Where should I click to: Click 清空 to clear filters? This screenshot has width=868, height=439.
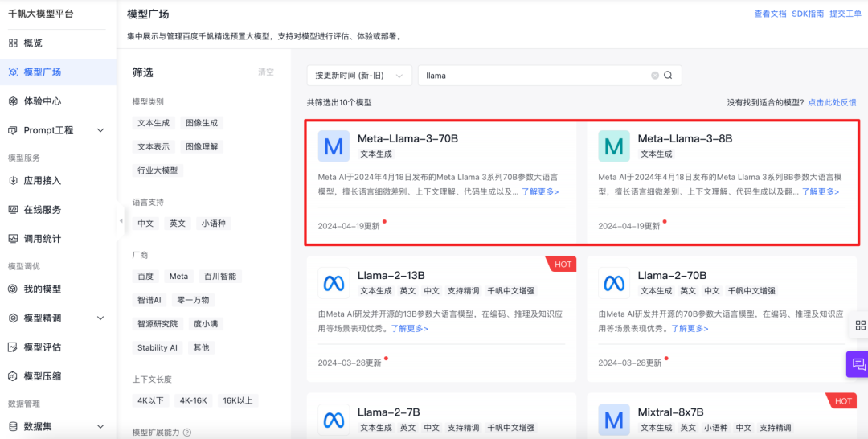(266, 72)
